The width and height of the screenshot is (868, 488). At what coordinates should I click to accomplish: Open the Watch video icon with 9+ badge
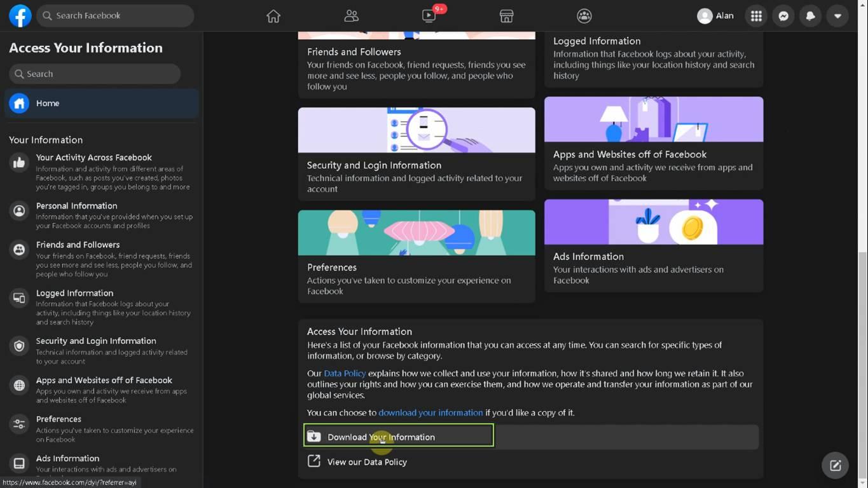point(429,16)
